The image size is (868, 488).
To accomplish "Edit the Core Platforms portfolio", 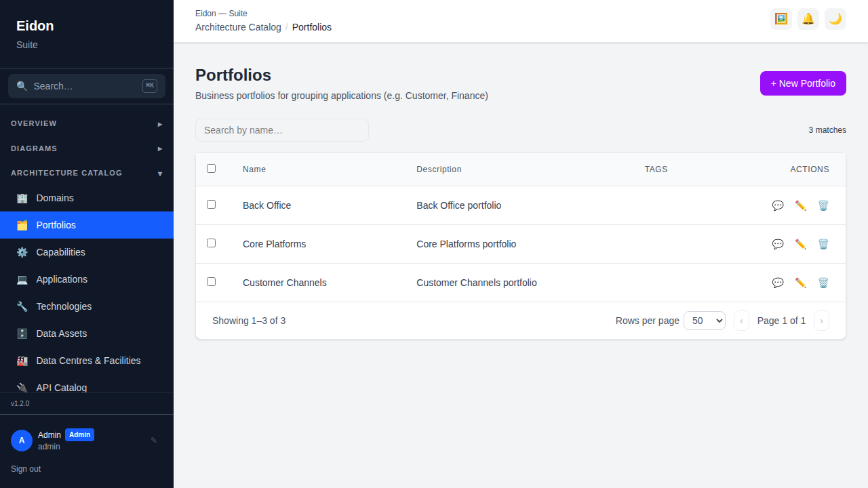I will pyautogui.click(x=801, y=244).
